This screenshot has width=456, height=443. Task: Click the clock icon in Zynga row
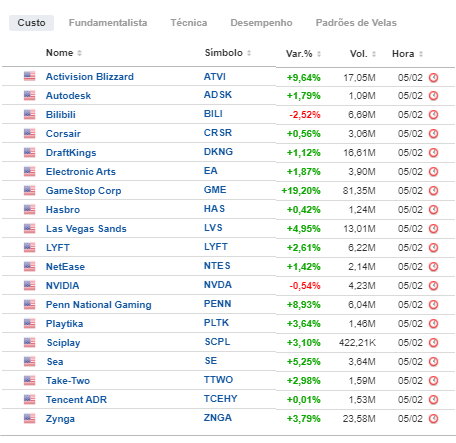pos(433,419)
